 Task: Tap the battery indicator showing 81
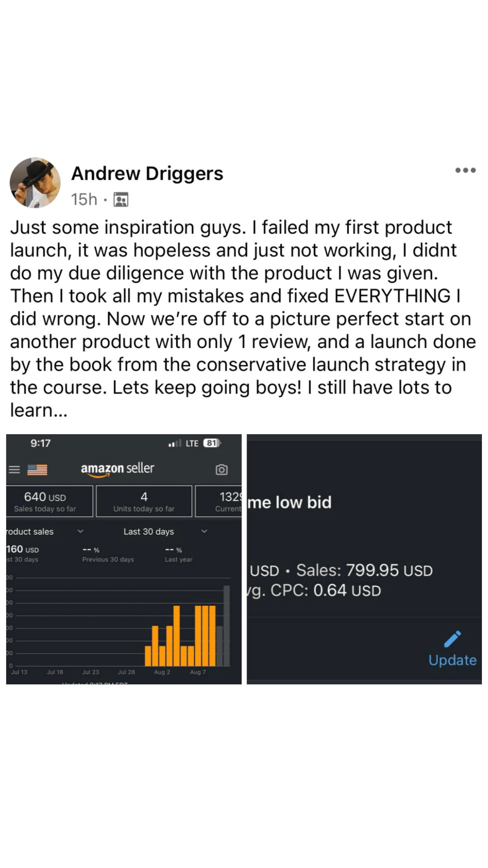(212, 443)
